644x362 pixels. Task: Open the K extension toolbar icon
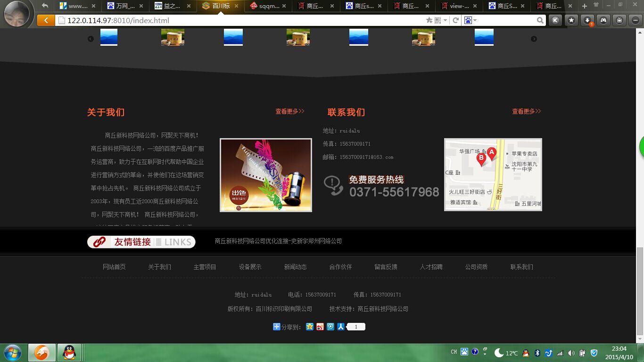555,20
